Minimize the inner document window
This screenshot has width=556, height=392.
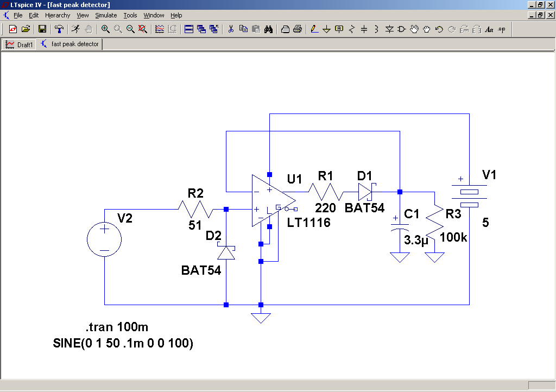click(532, 15)
